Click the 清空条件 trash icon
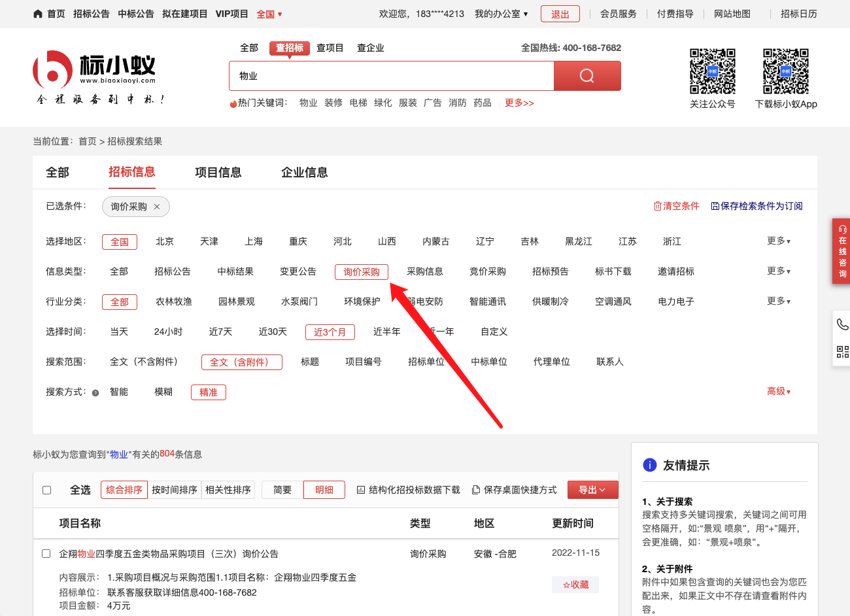The height and width of the screenshot is (616, 850). point(658,206)
